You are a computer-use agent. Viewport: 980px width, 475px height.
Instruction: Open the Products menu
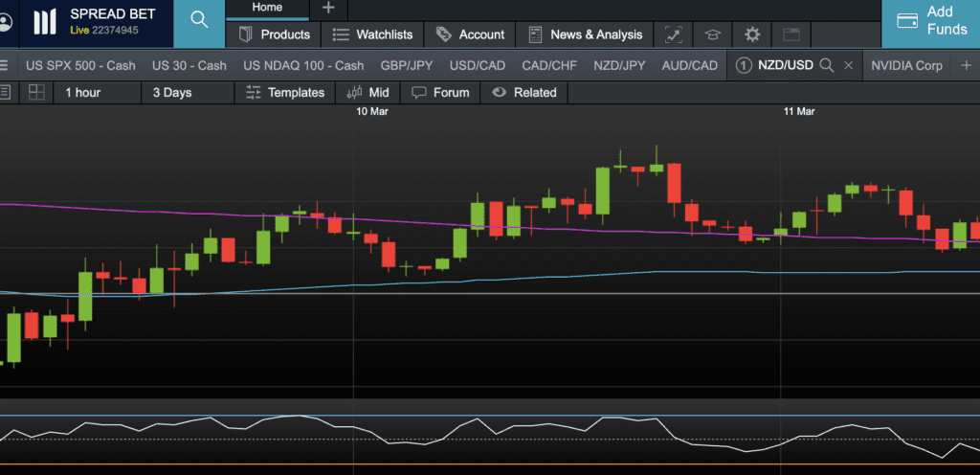click(273, 35)
